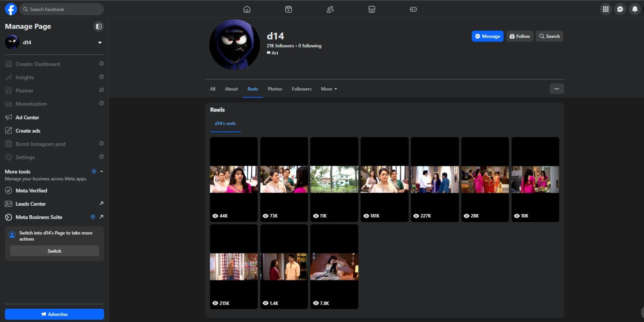Click the Advertise button
644x322 pixels.
[x=54, y=314]
